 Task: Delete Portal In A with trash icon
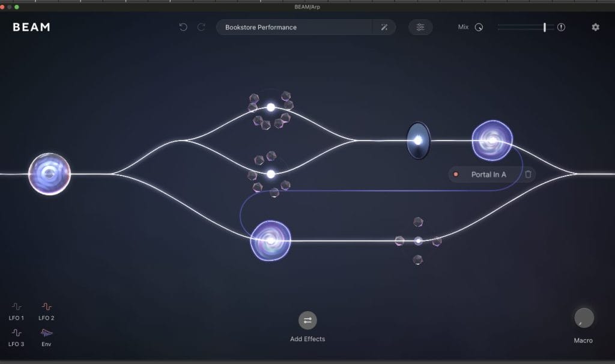(x=528, y=174)
